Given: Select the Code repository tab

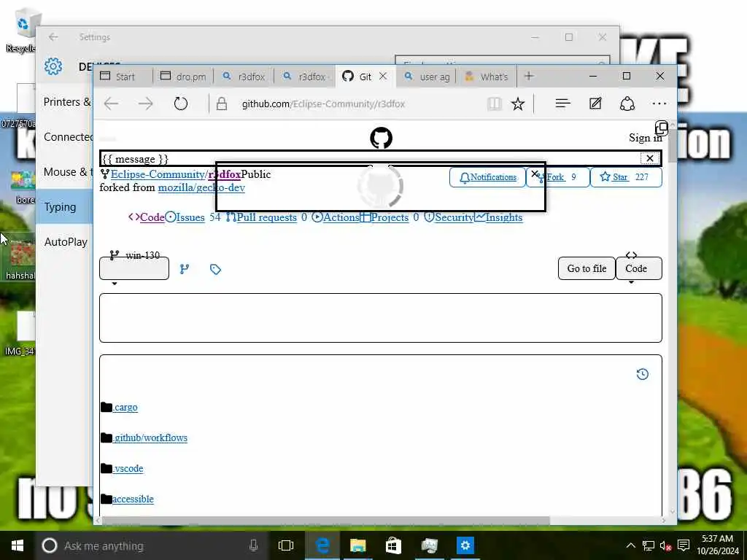Looking at the screenshot, I should coord(146,217).
